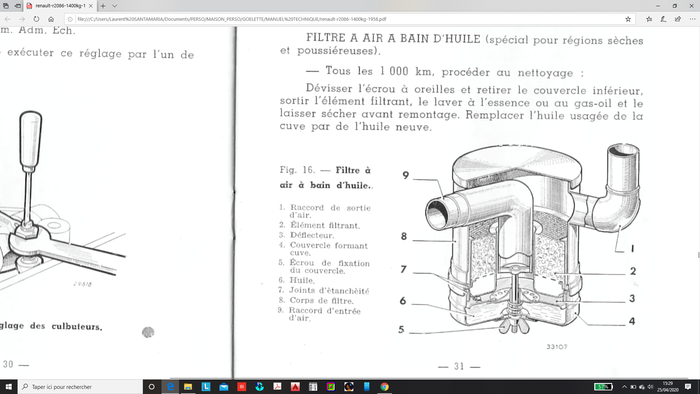Image resolution: width=700 pixels, height=394 pixels.
Task: Open the Adobe Acrobat Reader taskbar icon
Action: point(277,387)
